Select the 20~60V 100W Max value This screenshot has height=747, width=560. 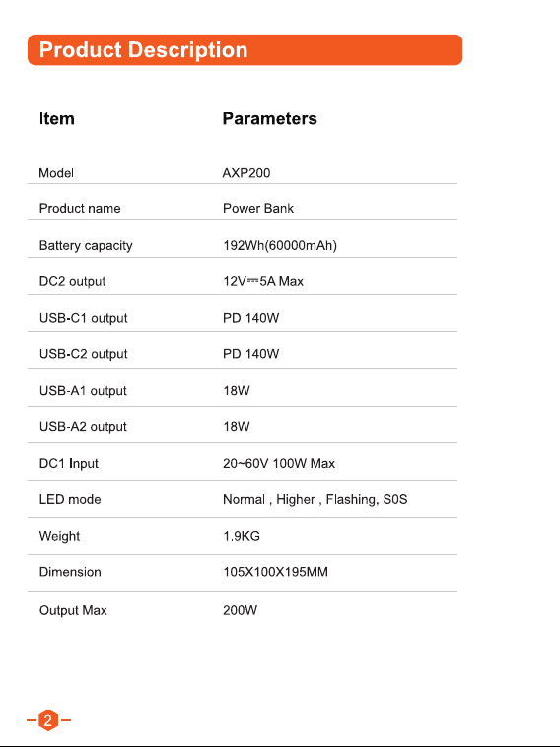[x=279, y=463]
